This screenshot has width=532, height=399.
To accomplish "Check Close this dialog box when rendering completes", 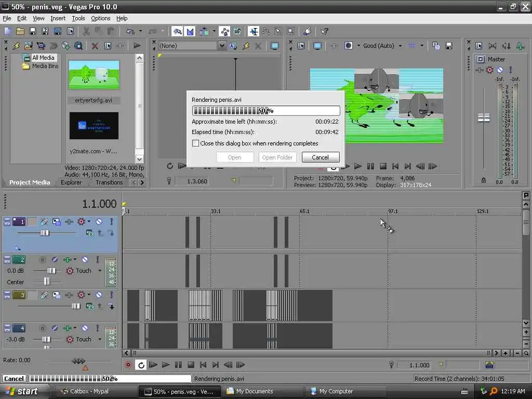I will (195, 143).
